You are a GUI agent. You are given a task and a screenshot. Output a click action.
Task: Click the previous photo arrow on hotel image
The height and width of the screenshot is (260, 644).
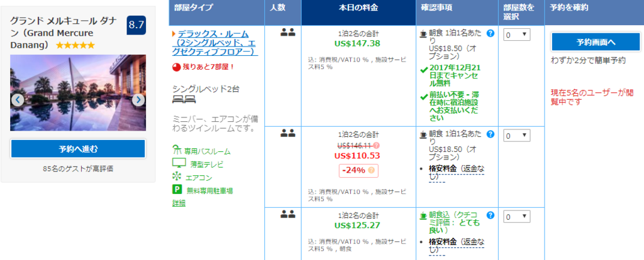point(18,100)
